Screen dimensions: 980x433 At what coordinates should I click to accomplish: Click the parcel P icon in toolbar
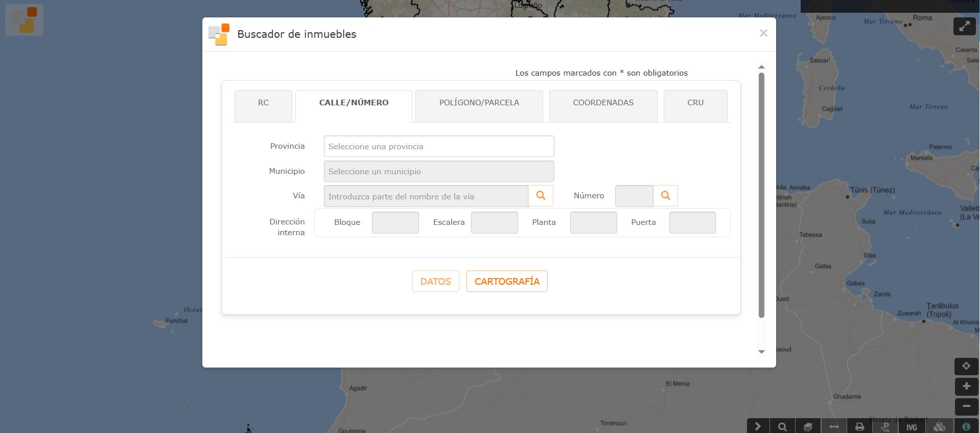point(886,426)
